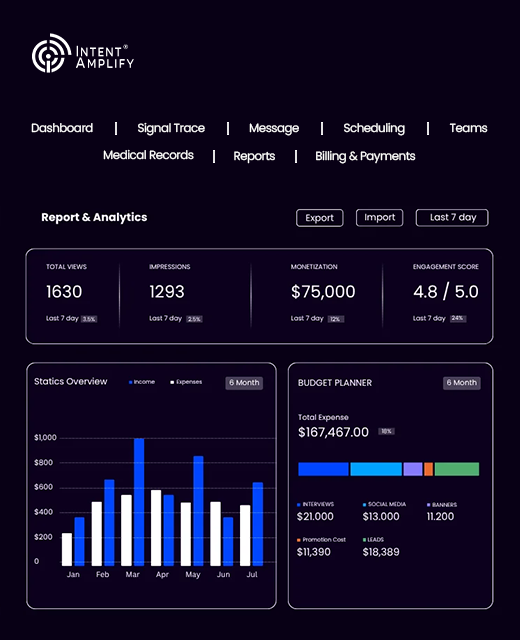Click the green Leads legend square
520x640 pixels.
point(364,540)
